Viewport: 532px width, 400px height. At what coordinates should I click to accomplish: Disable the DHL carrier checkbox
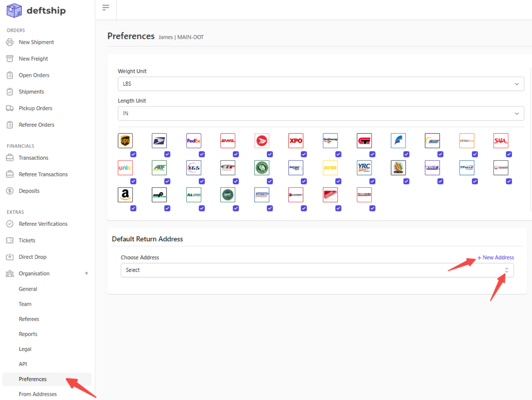236,154
